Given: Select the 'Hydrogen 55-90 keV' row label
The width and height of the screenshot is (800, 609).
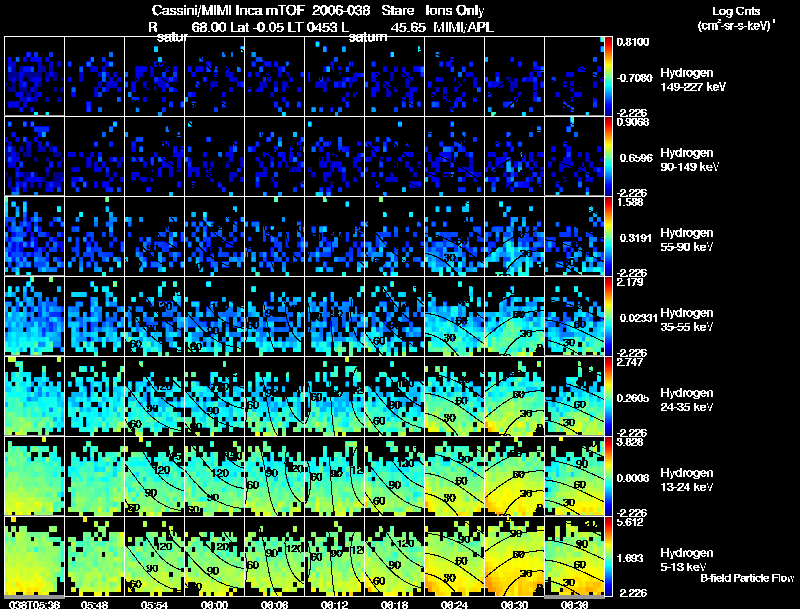Looking at the screenshot, I should tap(687, 240).
